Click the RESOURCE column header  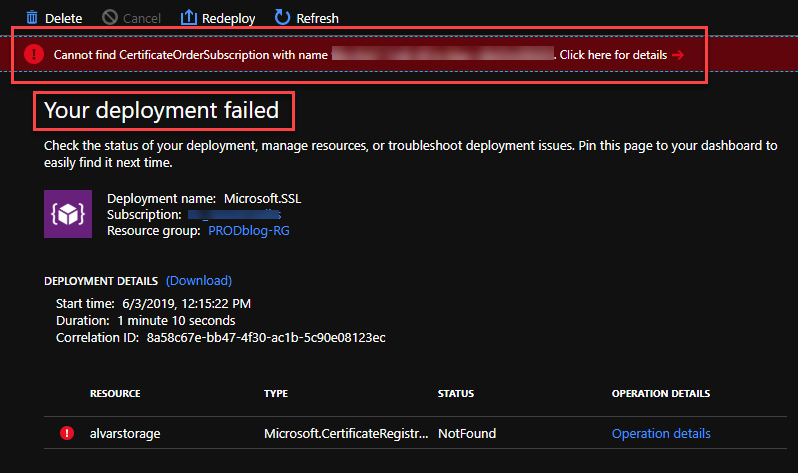(x=115, y=394)
